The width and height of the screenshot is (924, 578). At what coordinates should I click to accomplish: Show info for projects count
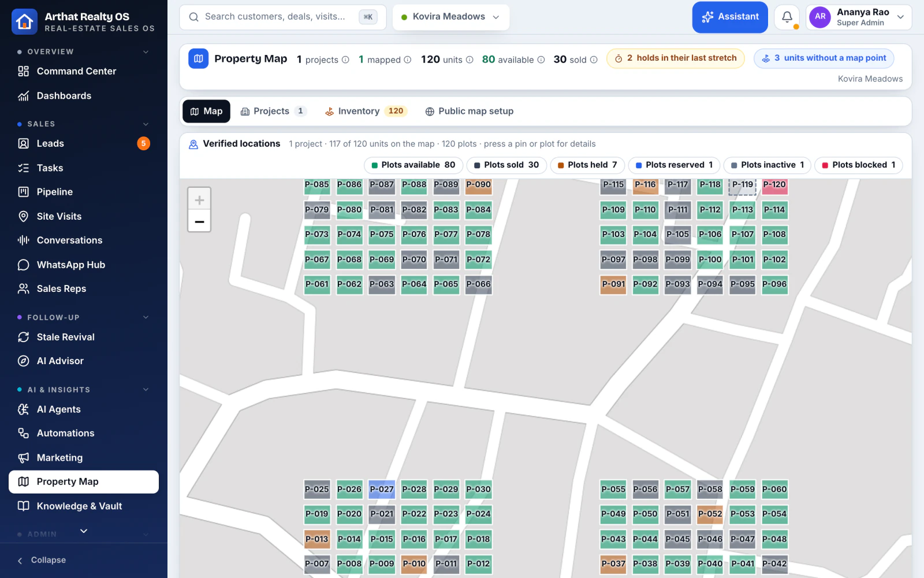coord(345,60)
